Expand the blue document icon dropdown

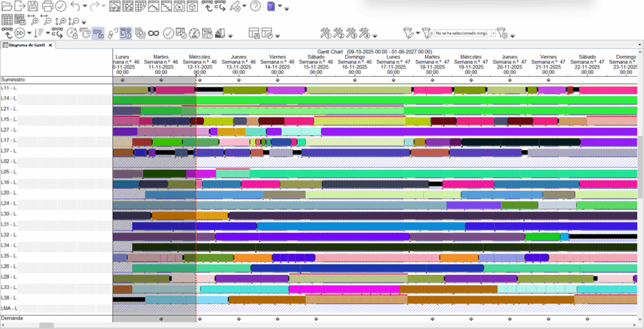coord(279,7)
